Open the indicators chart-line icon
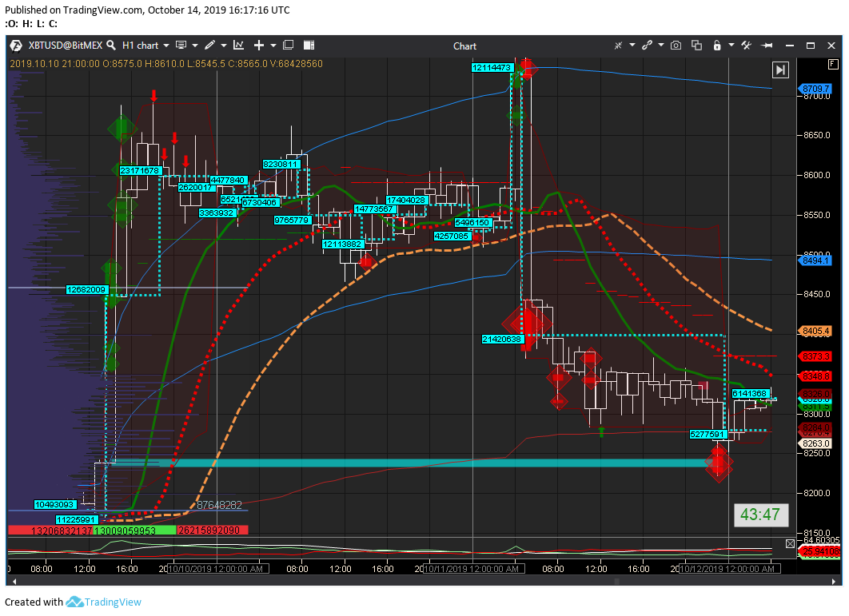The height and width of the screenshot is (616, 849). tap(239, 45)
